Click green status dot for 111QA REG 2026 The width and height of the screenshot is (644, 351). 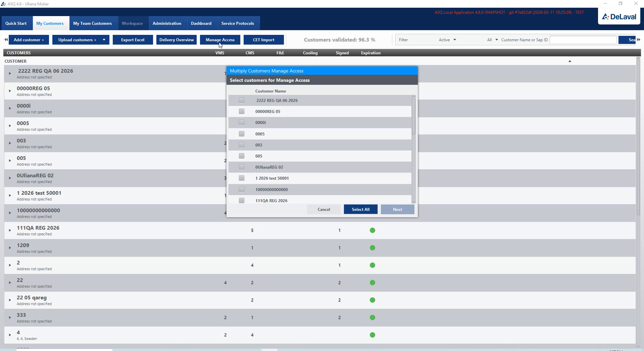click(372, 230)
